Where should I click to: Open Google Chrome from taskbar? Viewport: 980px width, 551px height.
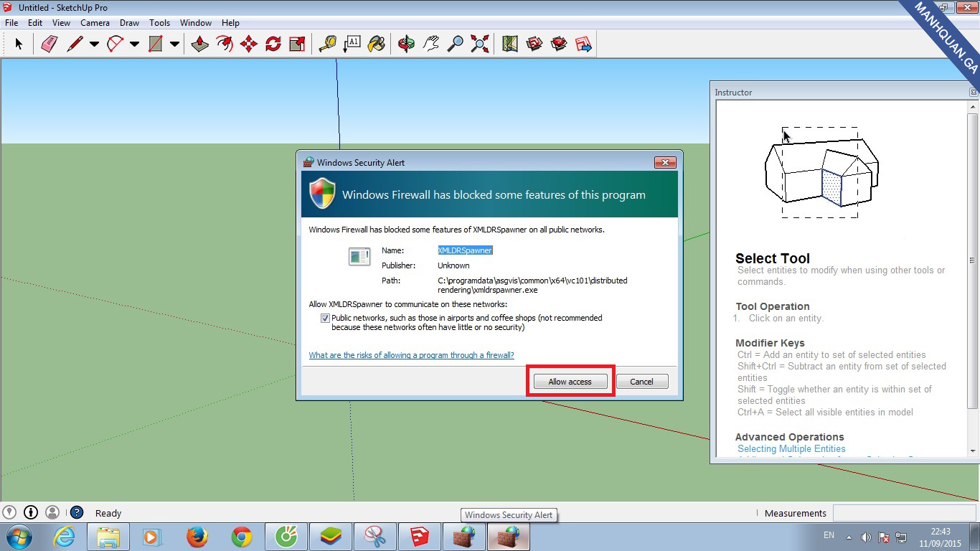pyautogui.click(x=242, y=537)
